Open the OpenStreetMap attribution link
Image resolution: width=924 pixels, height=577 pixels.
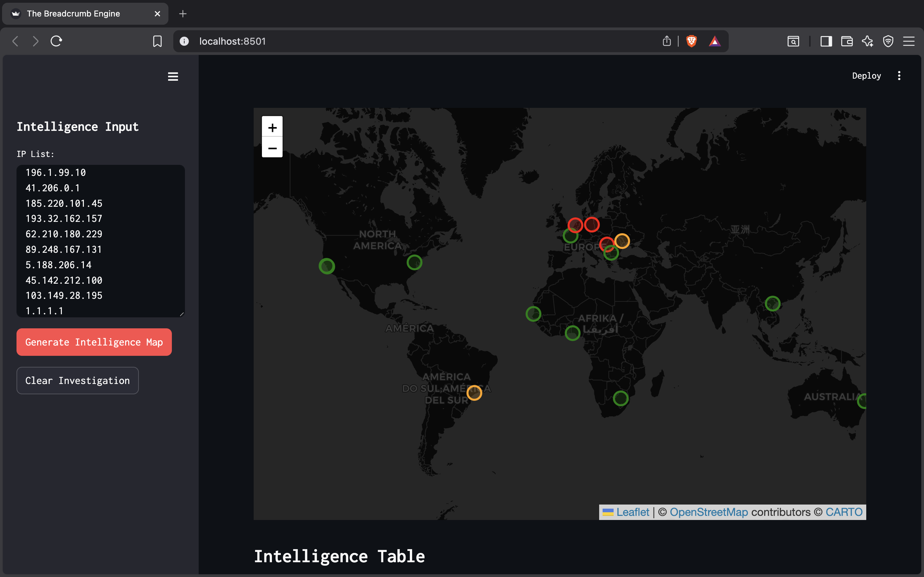709,512
